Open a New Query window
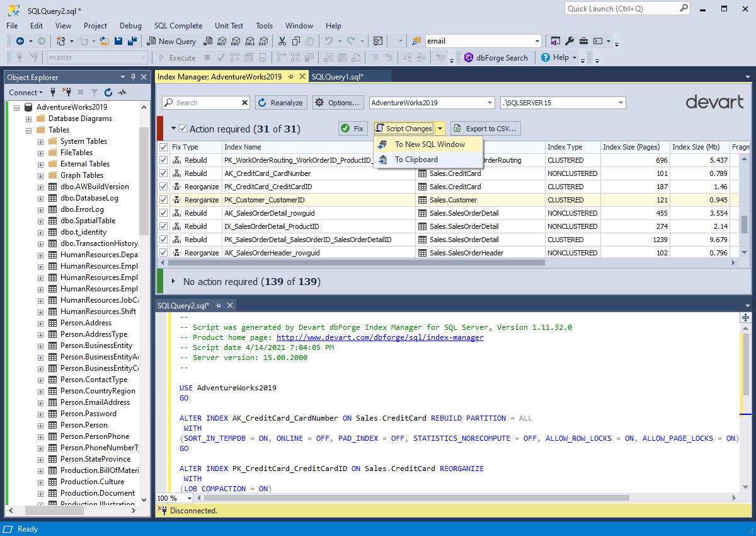 coord(171,40)
